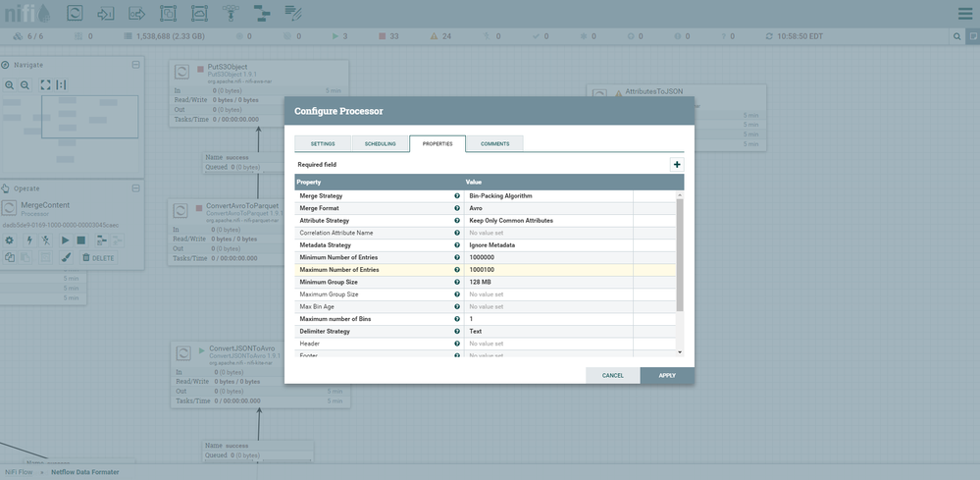Image resolution: width=980 pixels, height=480 pixels.
Task: Click the add new property plus icon
Action: tap(677, 165)
